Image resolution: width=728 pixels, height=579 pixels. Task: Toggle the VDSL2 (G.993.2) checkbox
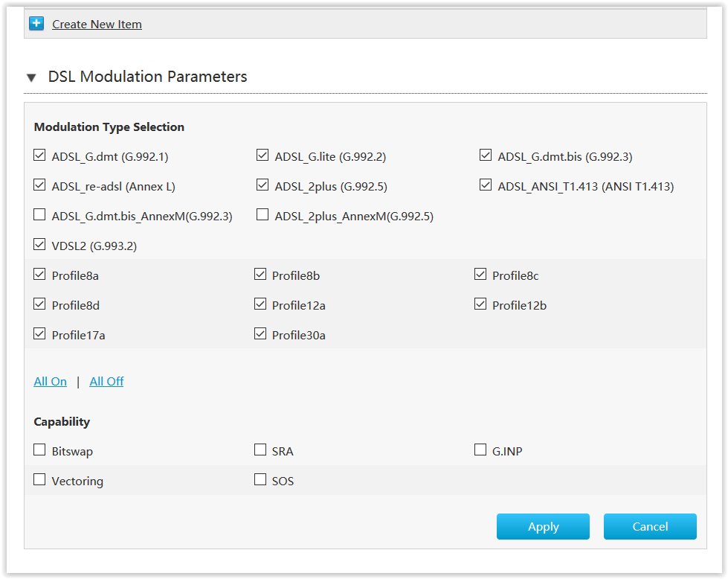[x=39, y=244]
